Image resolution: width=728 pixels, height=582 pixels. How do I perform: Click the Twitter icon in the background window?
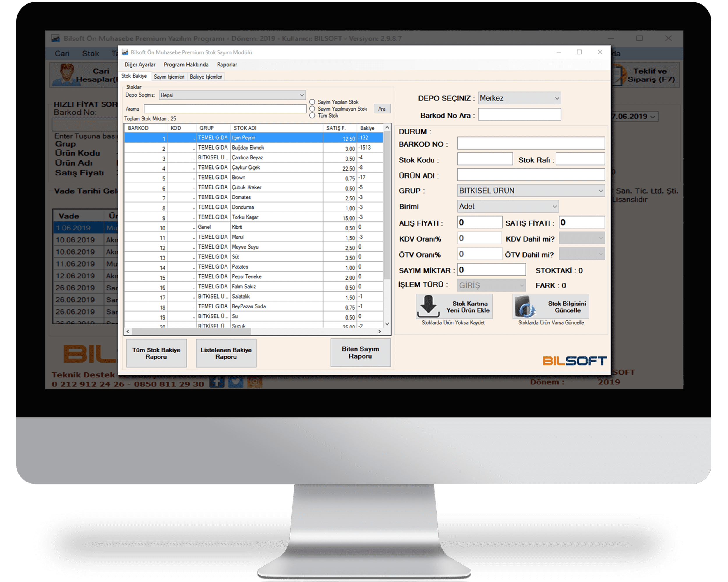pyautogui.click(x=236, y=382)
